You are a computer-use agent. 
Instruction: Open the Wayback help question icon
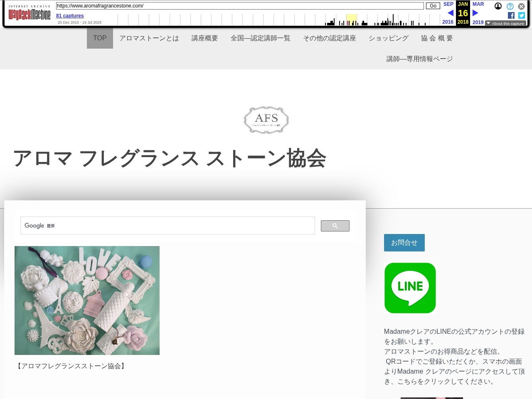tap(510, 6)
